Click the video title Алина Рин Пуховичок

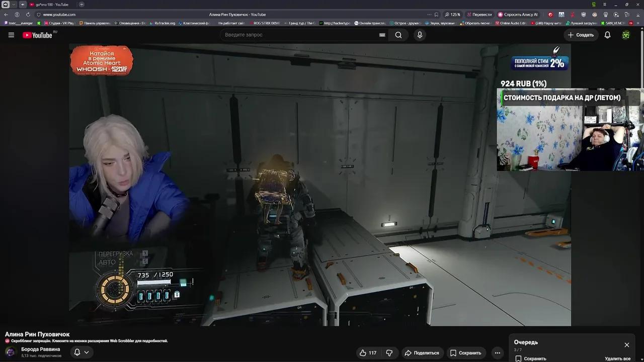pos(37,334)
